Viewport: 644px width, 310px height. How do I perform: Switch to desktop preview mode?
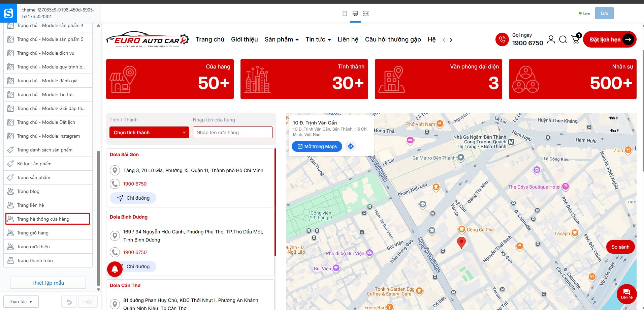[x=355, y=13]
